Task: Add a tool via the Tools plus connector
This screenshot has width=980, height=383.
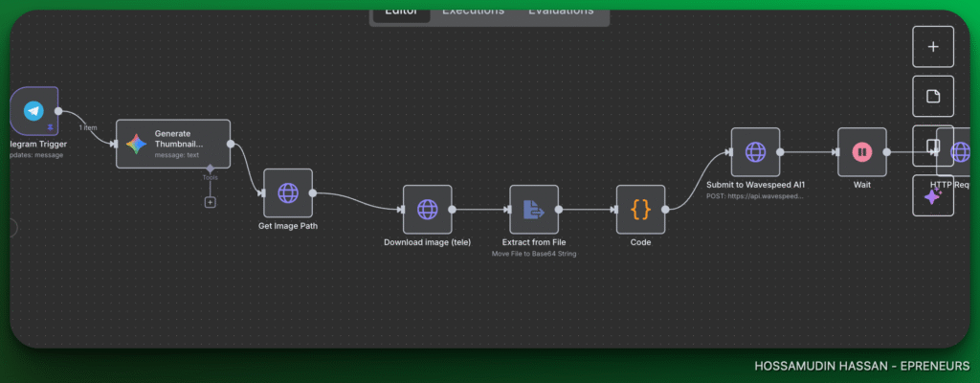Action: click(211, 202)
